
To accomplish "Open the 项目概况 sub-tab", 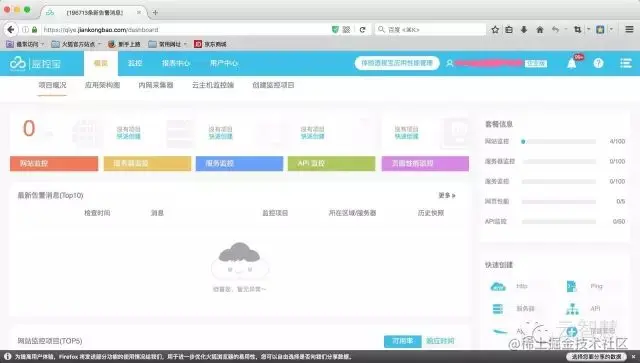I will click(x=52, y=85).
